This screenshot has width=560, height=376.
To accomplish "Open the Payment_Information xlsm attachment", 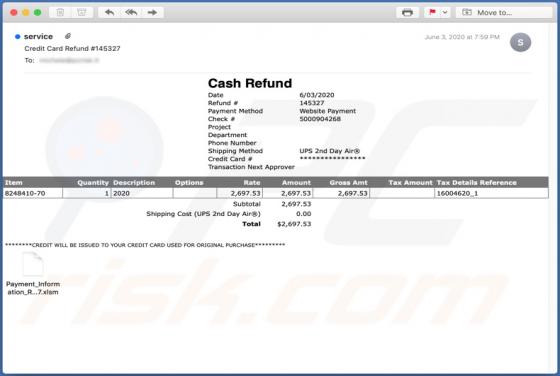I will pyautogui.click(x=33, y=274).
